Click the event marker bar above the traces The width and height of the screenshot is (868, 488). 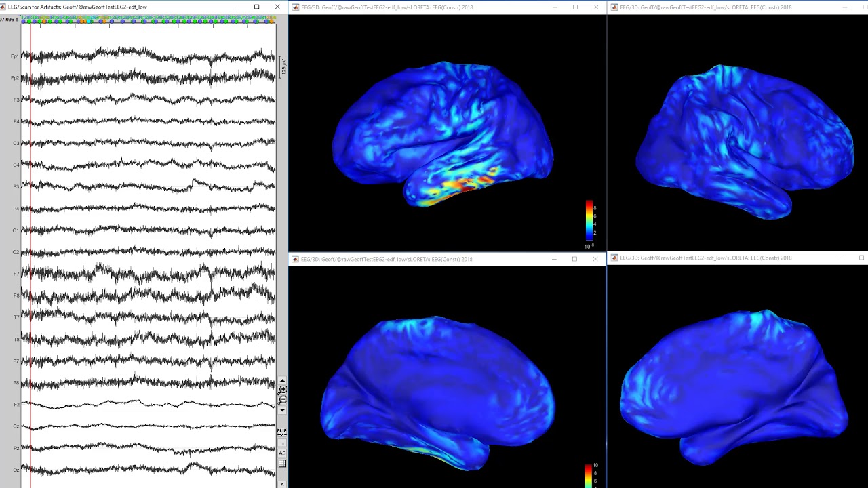(148, 21)
